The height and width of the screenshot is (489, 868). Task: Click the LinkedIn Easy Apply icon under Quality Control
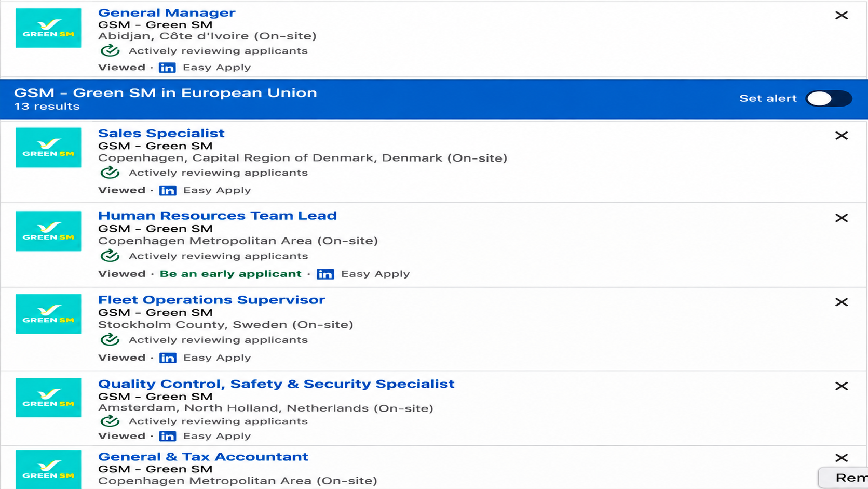coord(168,436)
